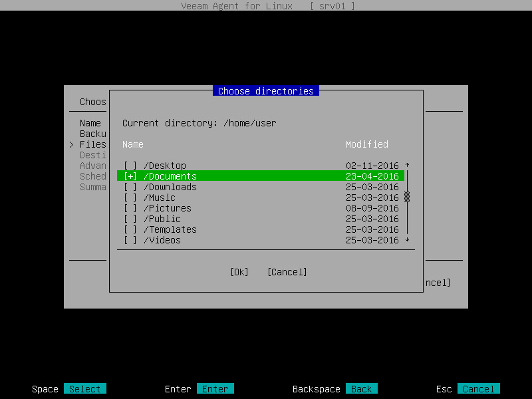The height and width of the screenshot is (399, 532).
Task: Click the Back hint for Backspace
Action: point(361,389)
